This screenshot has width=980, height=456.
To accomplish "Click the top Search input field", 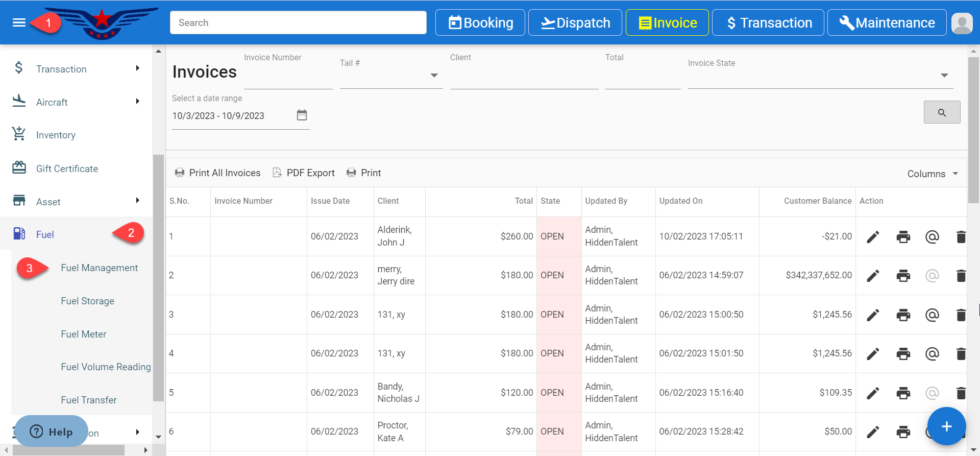I will coord(298,23).
